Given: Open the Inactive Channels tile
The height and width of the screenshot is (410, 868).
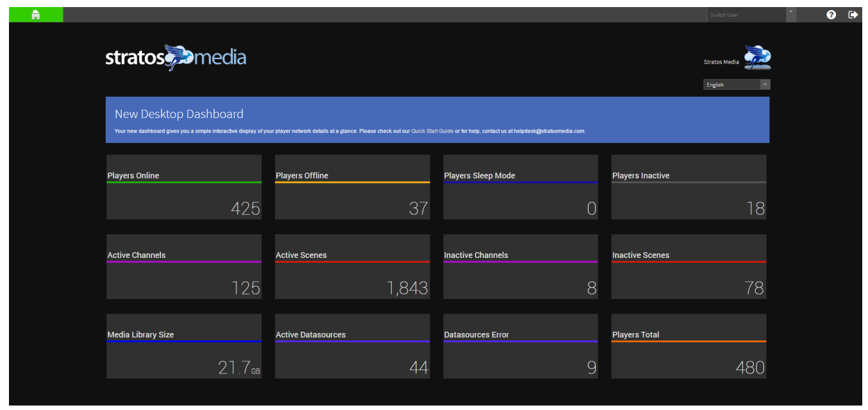Looking at the screenshot, I should (x=521, y=266).
